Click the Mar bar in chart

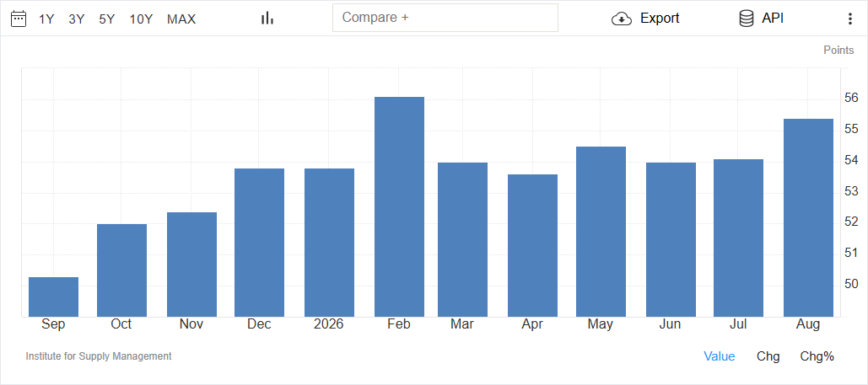[463, 239]
